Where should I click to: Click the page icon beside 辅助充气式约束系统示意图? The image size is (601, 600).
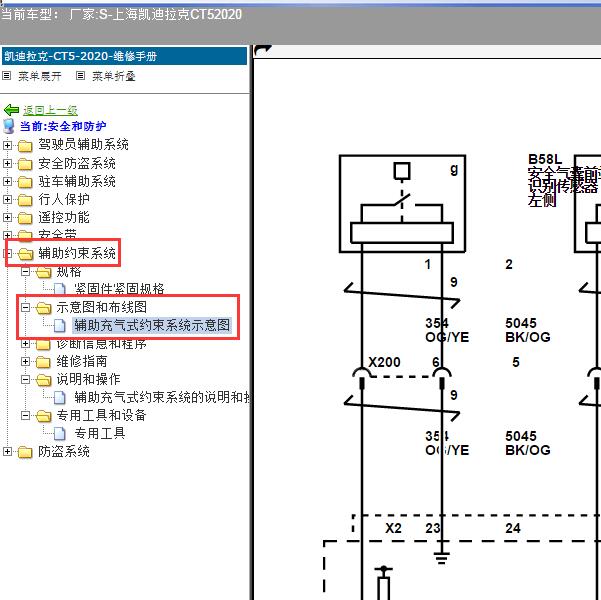(x=59, y=326)
